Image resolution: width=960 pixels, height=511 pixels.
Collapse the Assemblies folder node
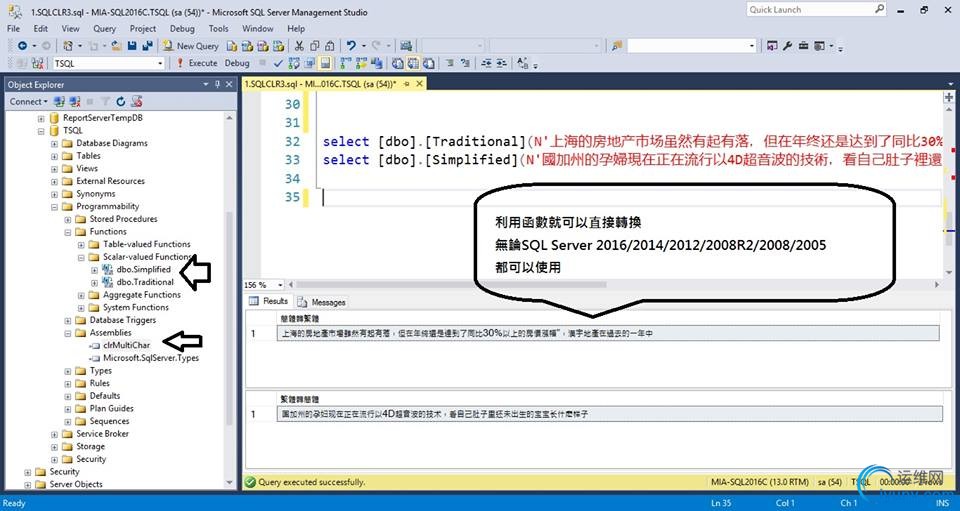[68, 333]
